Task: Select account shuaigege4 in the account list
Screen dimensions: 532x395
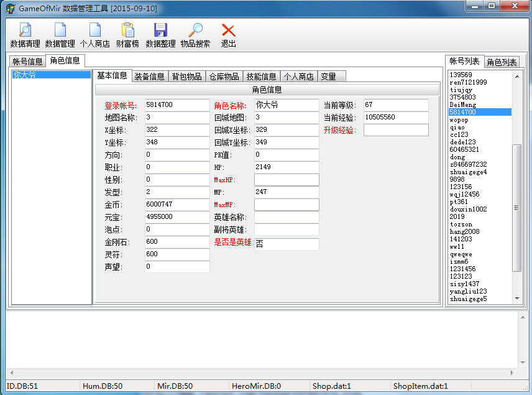Action: [x=468, y=172]
